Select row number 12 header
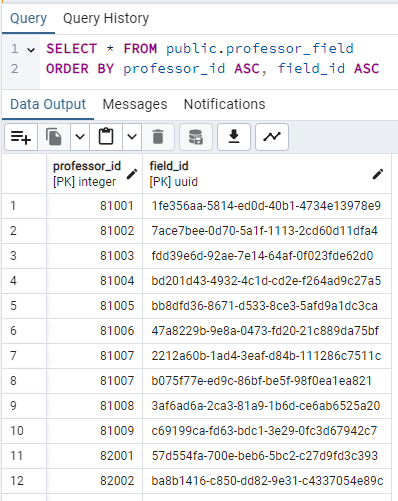The image size is (398, 501). (24, 481)
